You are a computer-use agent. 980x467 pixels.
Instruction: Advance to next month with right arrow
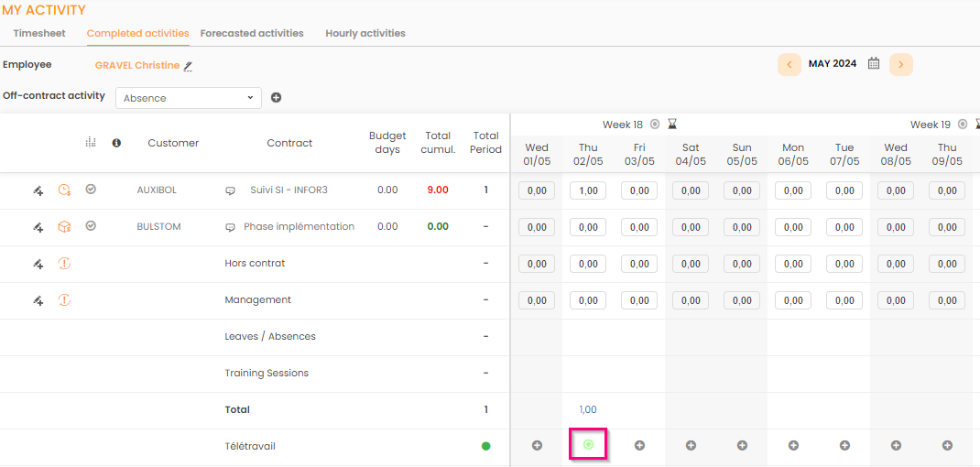tap(901, 64)
